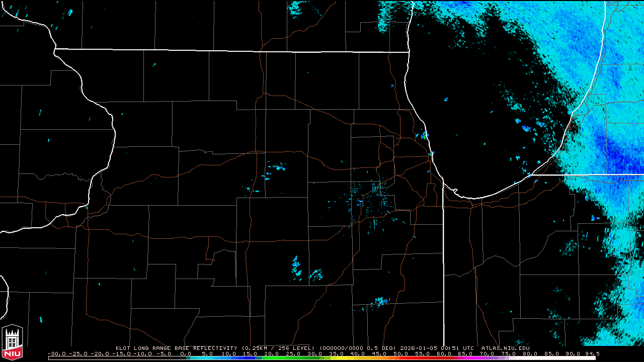Click the 000000/0000 code in the caption
The height and width of the screenshot is (362, 644).
click(342, 348)
